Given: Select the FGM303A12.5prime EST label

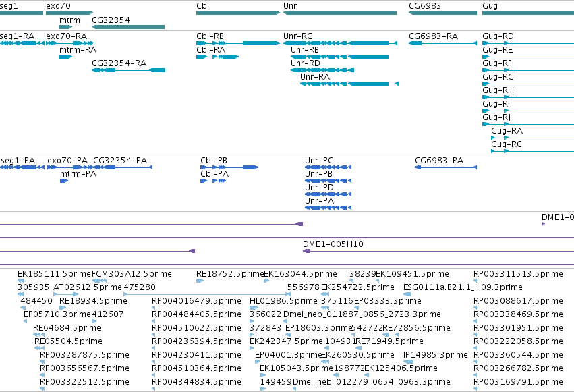Looking at the screenshot, I should (132, 274).
